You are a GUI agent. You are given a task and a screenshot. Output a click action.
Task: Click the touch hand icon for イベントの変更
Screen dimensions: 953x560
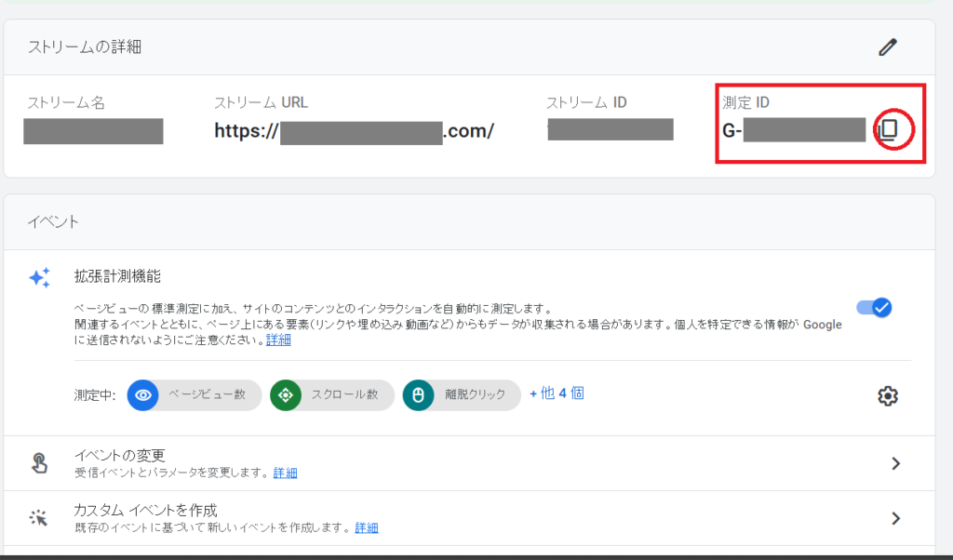[x=39, y=463]
